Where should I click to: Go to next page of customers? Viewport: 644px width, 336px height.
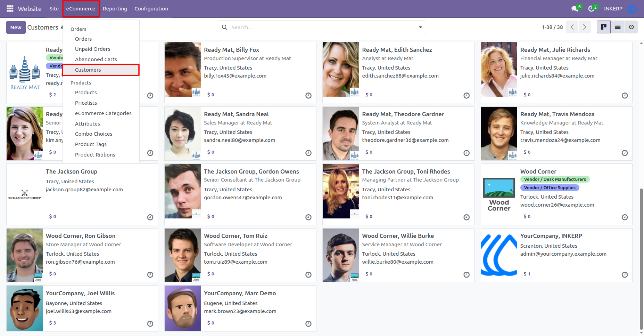click(x=585, y=27)
